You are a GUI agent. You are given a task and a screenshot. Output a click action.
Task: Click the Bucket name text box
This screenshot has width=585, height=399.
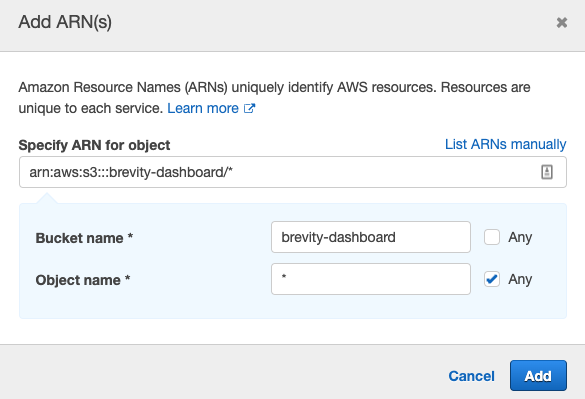pyautogui.click(x=371, y=237)
